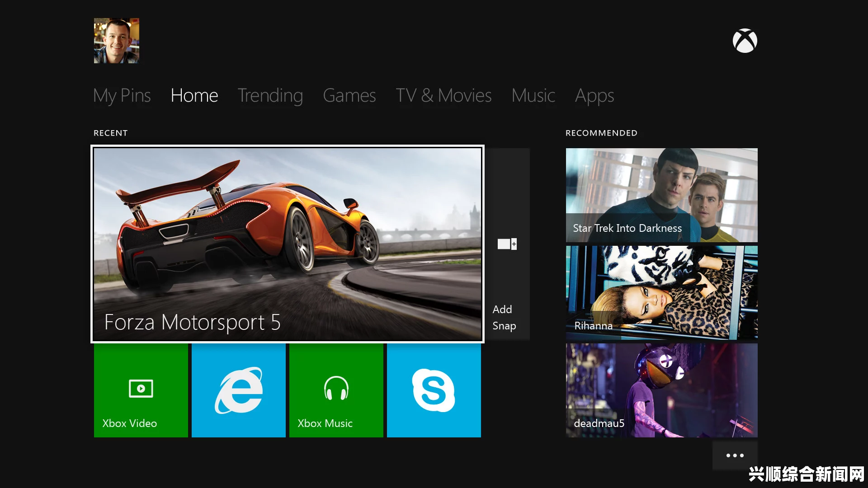
Task: Click the Add Snap tile
Action: 507,244
